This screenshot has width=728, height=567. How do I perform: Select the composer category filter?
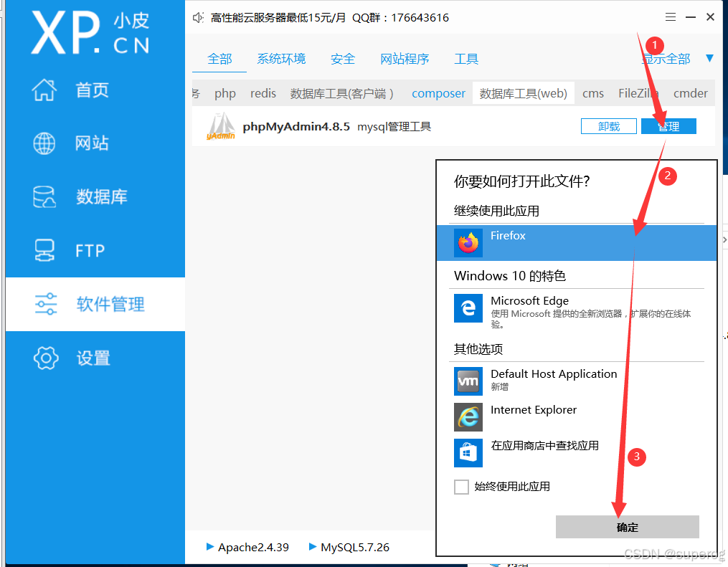tap(438, 93)
